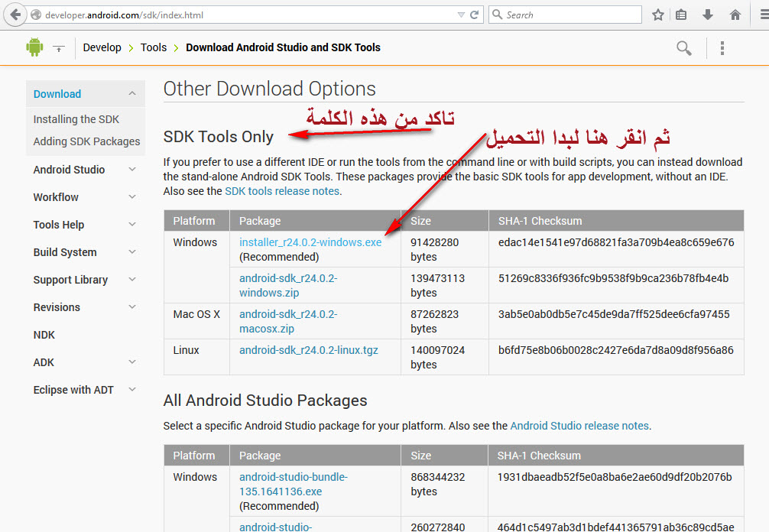This screenshot has width=769, height=532.
Task: Open the ADK sidebar label
Action: tap(44, 362)
